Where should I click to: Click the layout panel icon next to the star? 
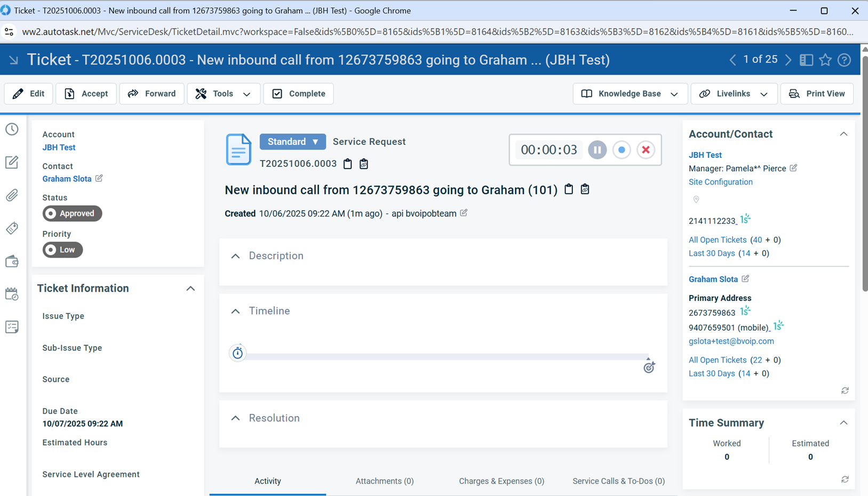tap(807, 60)
